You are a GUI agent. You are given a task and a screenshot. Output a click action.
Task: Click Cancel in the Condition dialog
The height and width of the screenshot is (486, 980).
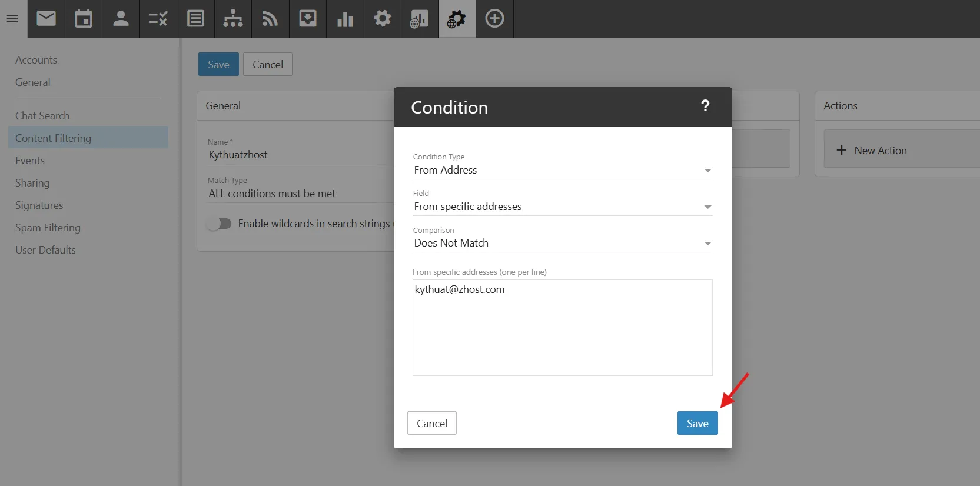[431, 423]
